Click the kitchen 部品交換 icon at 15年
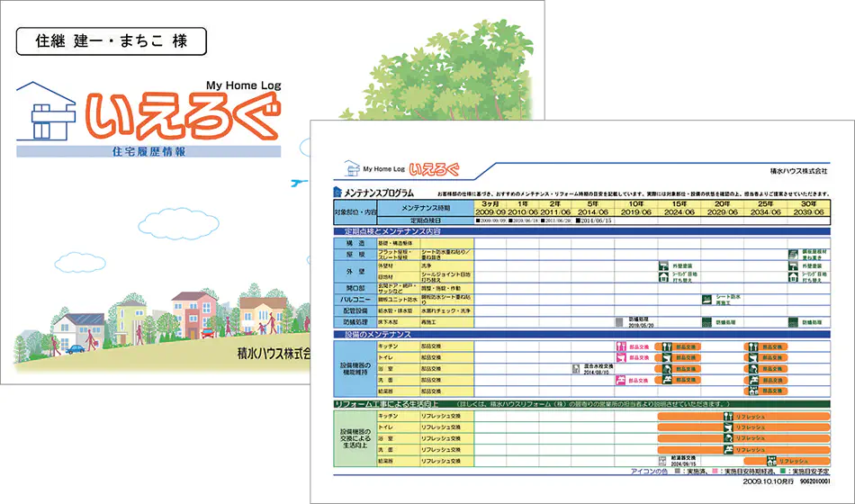 [x=666, y=346]
